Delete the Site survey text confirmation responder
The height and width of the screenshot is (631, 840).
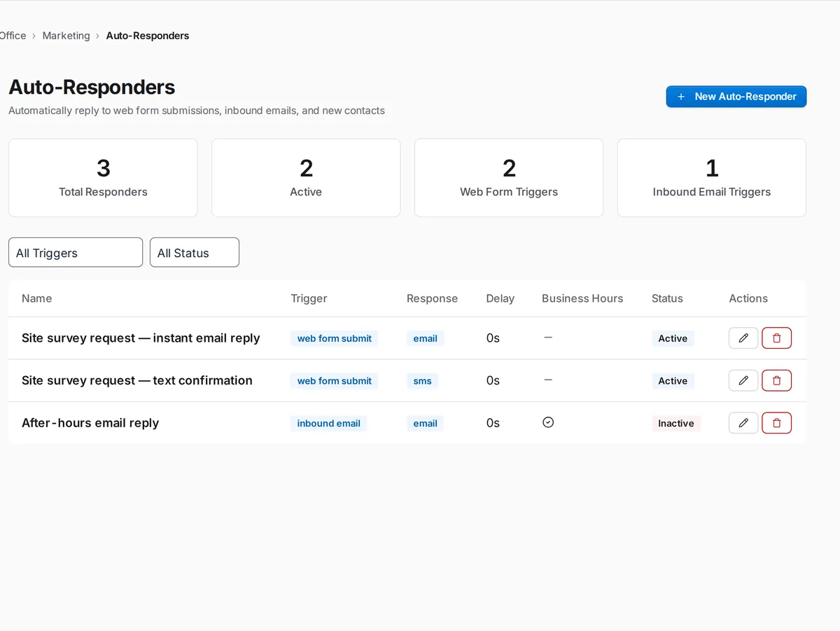click(776, 380)
